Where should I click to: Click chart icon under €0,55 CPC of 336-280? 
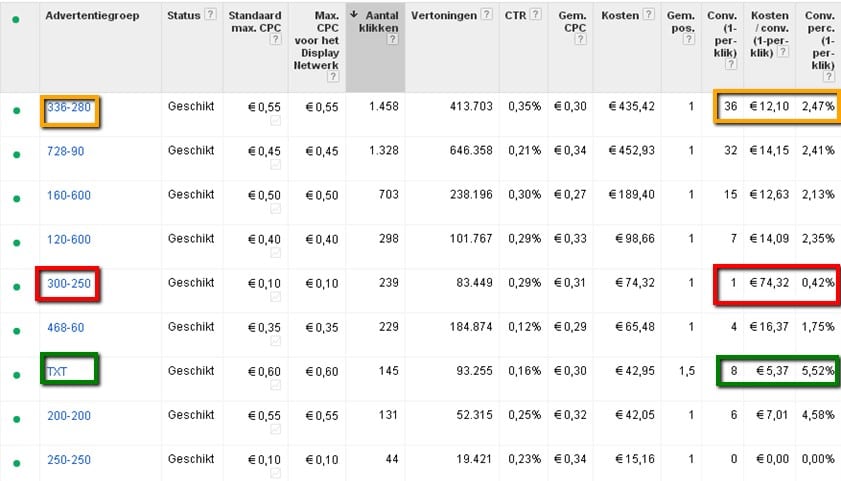coord(275,121)
